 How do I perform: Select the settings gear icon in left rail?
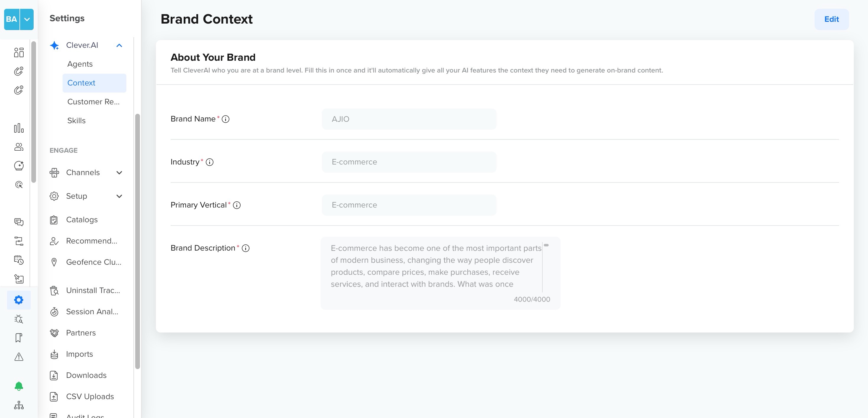pos(19,300)
